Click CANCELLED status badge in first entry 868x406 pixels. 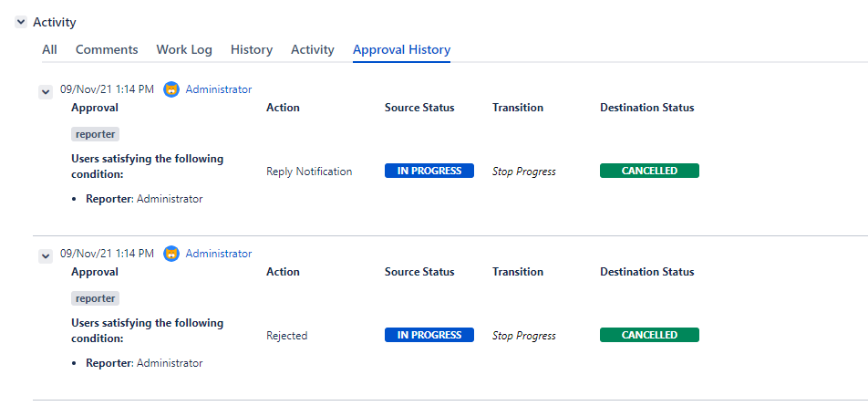pos(649,171)
